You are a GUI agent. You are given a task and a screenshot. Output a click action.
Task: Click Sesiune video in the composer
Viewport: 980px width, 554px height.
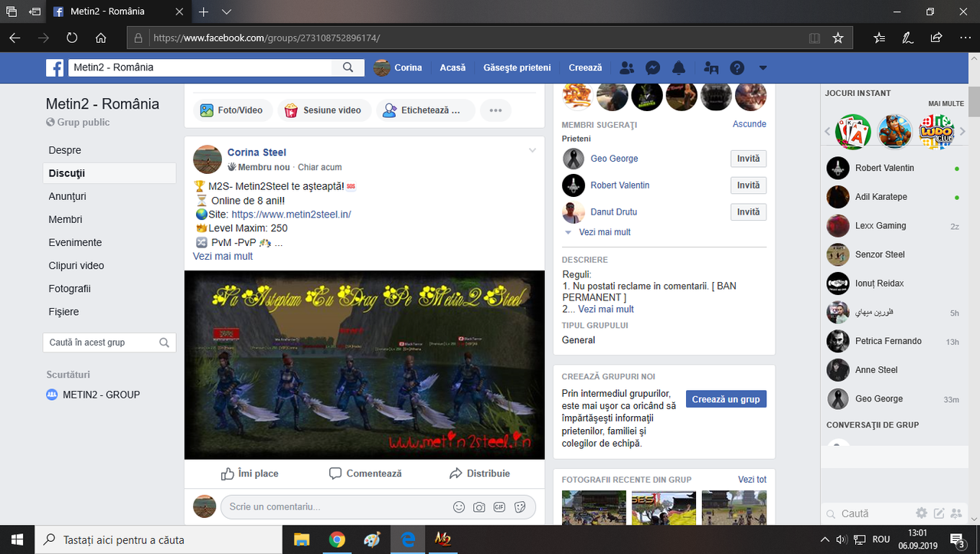point(324,110)
